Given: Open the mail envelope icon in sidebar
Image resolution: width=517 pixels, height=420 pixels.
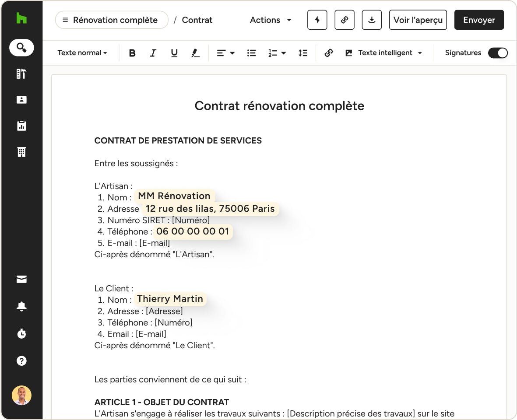Looking at the screenshot, I should [x=21, y=280].
